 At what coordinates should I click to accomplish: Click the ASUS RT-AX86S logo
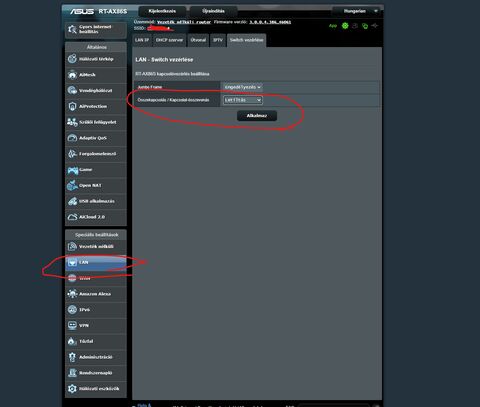pyautogui.click(x=99, y=11)
